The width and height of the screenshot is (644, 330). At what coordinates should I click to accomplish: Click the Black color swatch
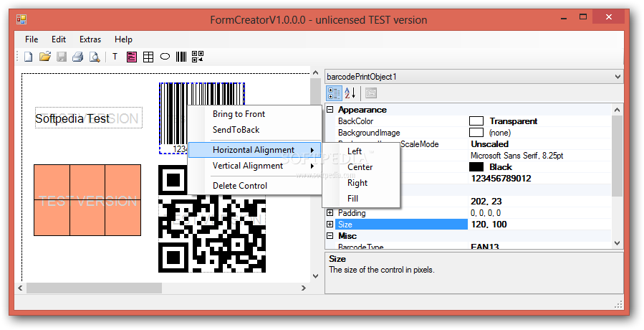[x=476, y=167]
